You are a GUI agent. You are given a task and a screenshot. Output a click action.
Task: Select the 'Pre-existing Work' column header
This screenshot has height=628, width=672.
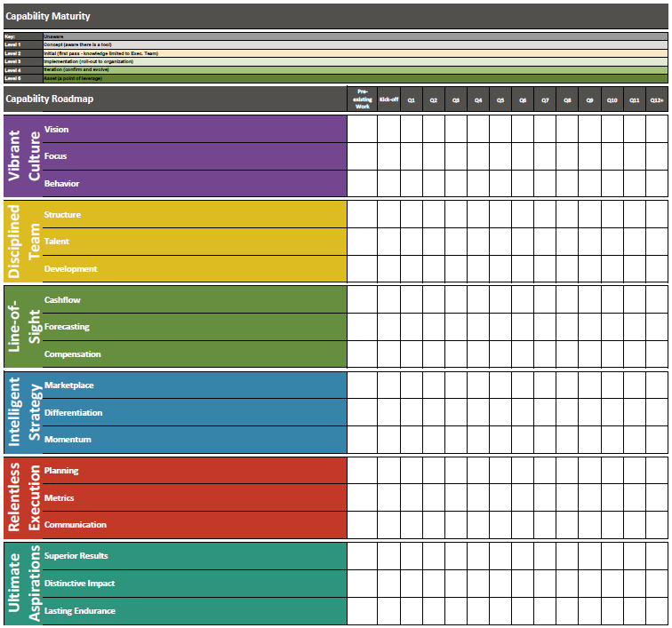[362, 99]
